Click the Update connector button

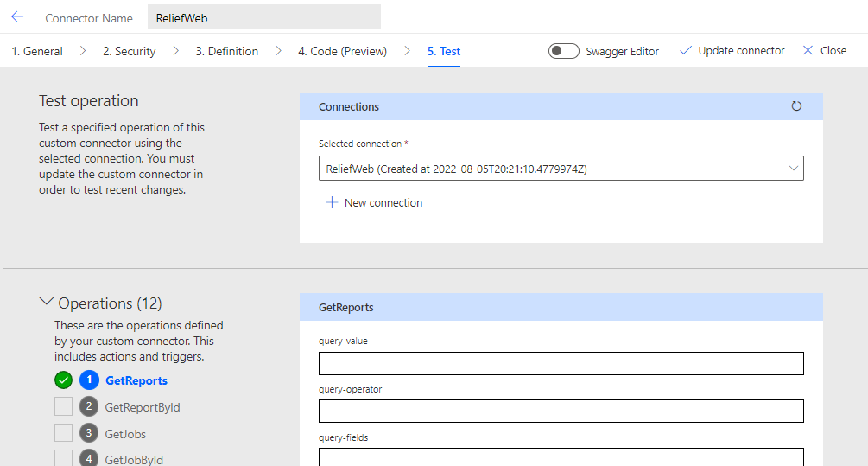tap(732, 50)
